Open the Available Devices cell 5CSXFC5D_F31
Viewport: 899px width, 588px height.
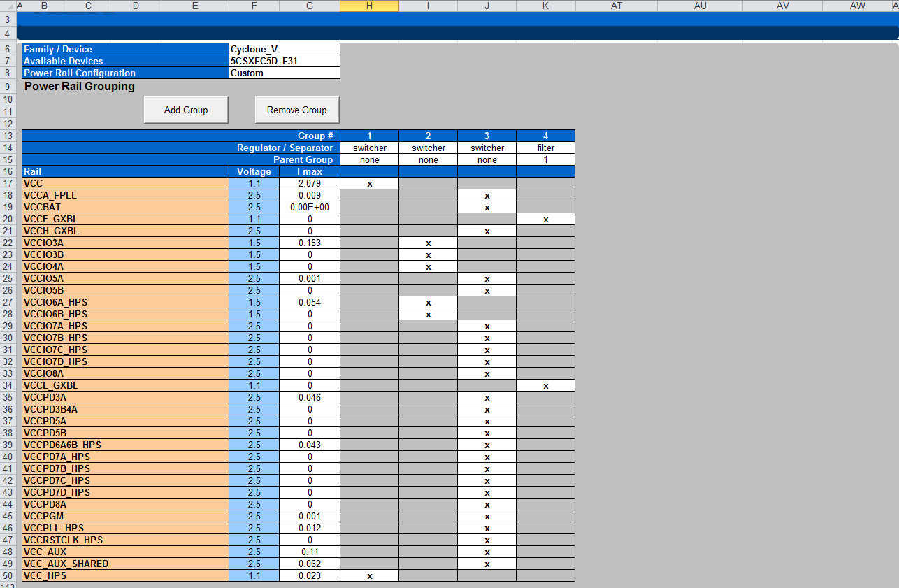284,61
